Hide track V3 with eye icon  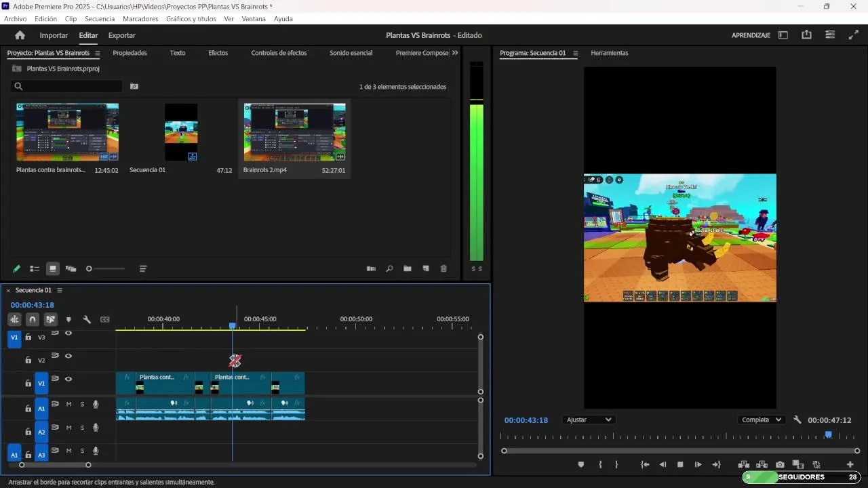(68, 333)
